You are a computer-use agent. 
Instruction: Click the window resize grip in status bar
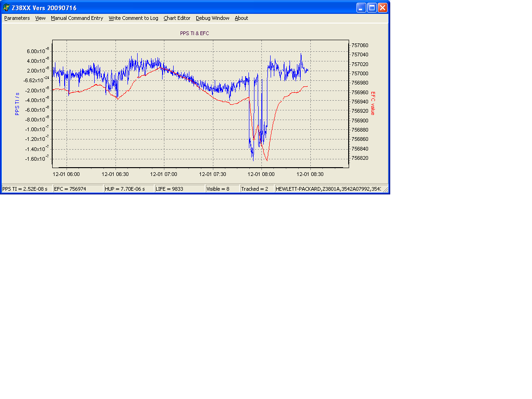(x=386, y=190)
